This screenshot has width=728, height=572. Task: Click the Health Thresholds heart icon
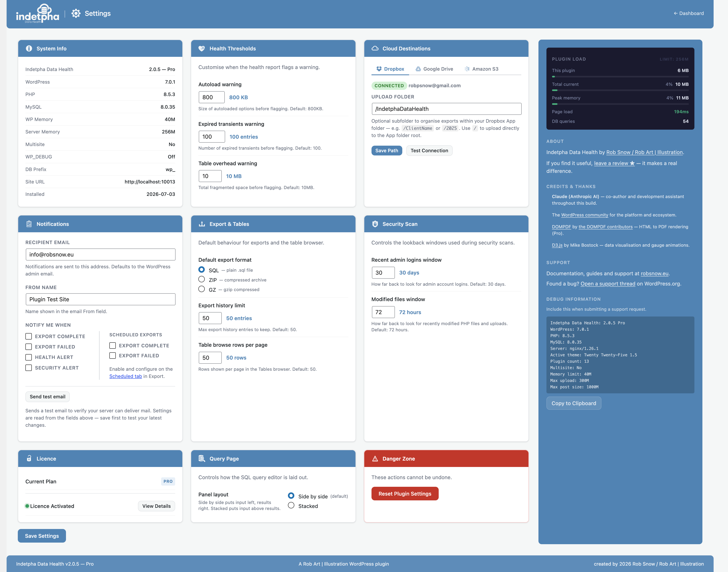[x=202, y=49]
